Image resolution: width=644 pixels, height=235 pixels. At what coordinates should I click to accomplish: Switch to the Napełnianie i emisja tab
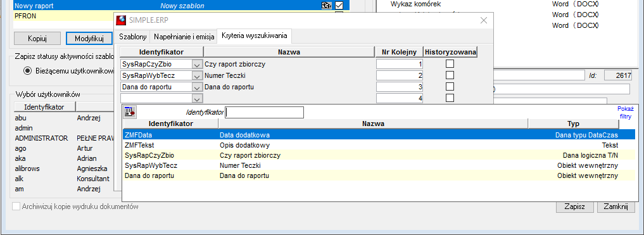tap(184, 37)
